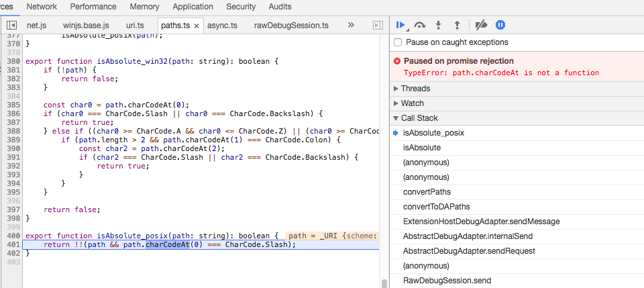Click highlighted charCodeAt on line 401
644x288 pixels.
pos(168,244)
